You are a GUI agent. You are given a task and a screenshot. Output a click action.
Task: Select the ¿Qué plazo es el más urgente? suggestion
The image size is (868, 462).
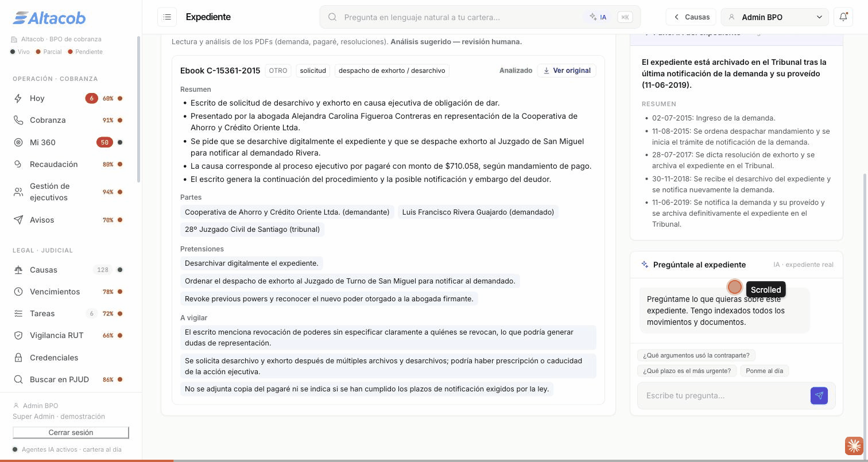point(687,371)
